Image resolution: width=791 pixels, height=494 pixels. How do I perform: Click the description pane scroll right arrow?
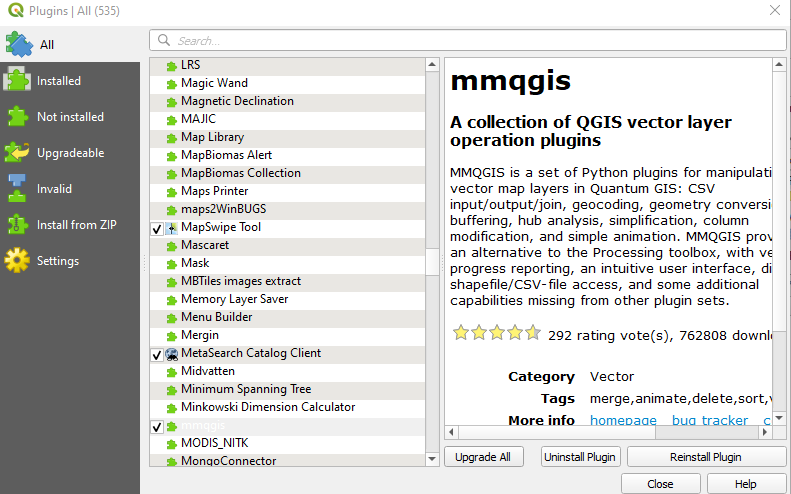click(765, 432)
